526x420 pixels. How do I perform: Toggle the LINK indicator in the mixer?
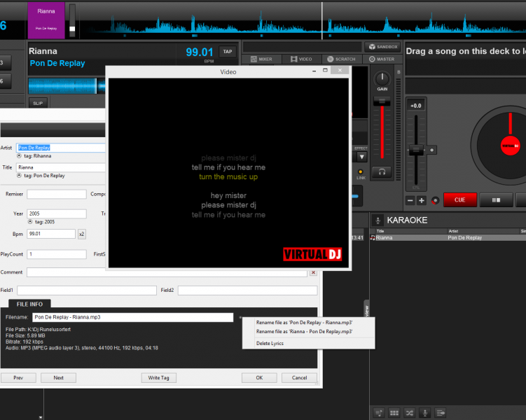pos(361,171)
